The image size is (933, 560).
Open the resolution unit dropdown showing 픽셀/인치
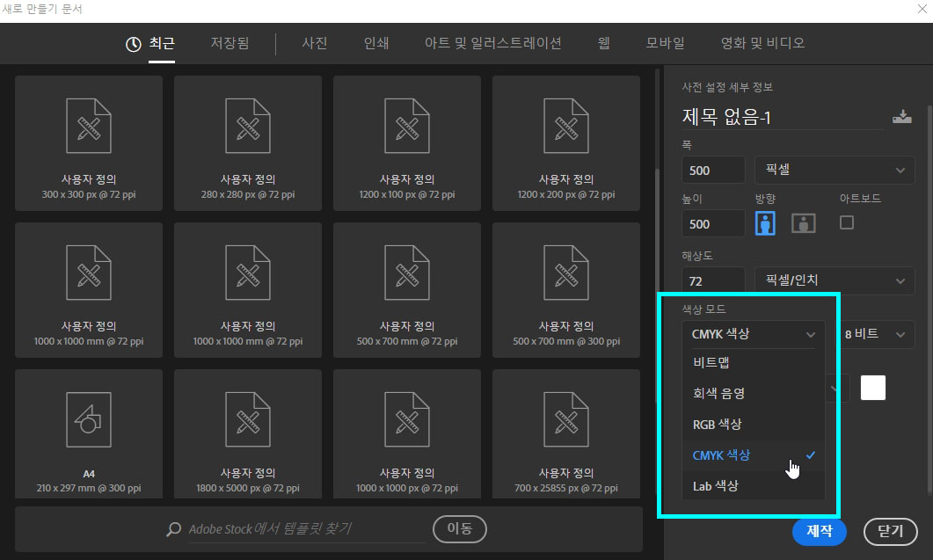coord(833,280)
